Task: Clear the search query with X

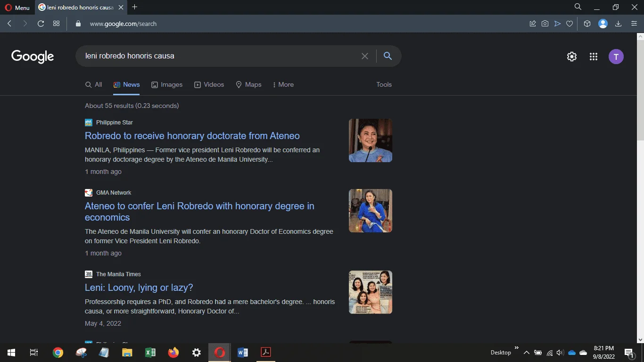Action: 365,56
